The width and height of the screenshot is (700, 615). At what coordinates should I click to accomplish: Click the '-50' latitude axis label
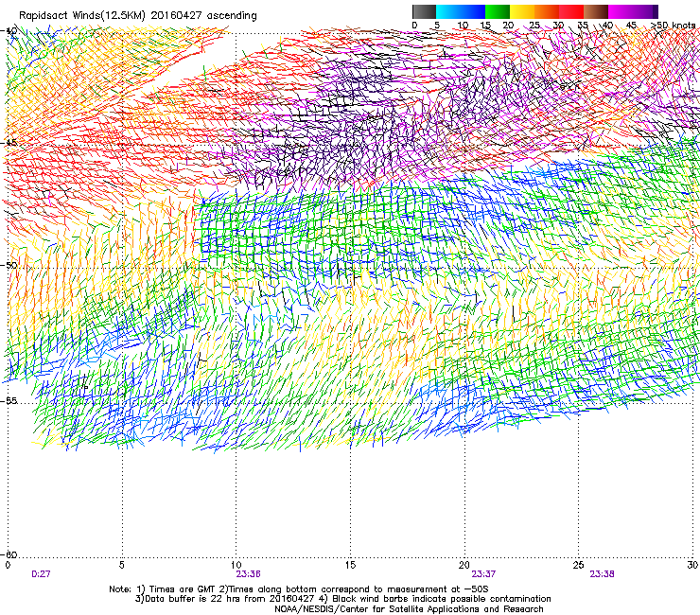10,265
